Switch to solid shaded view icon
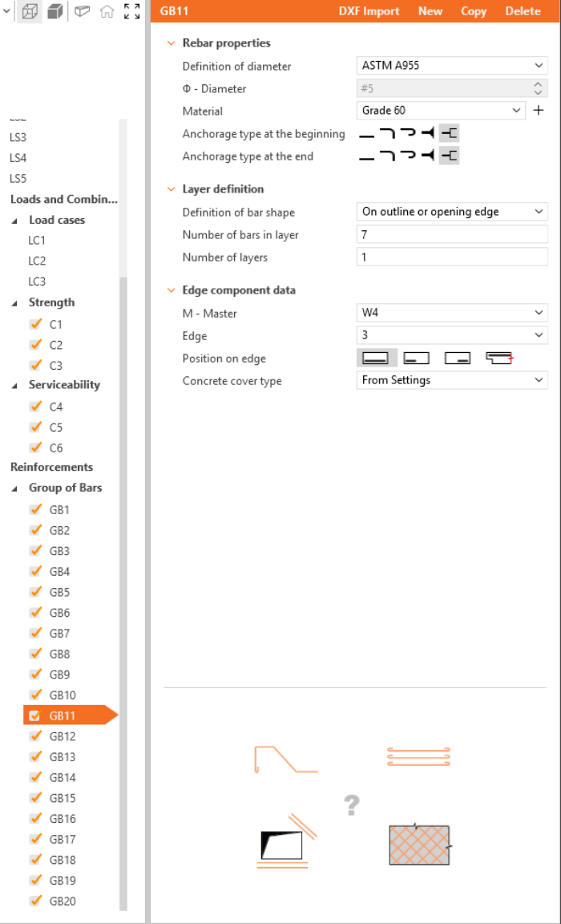This screenshot has height=924, width=561. (x=55, y=12)
